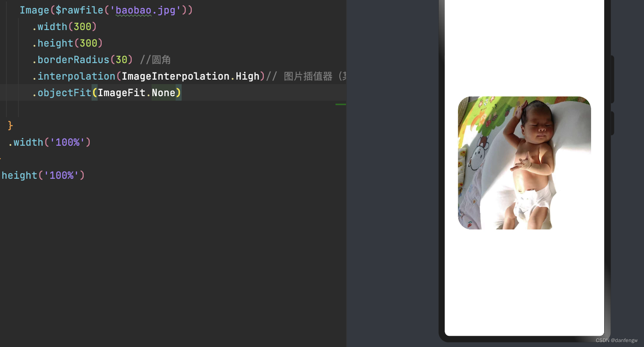Click the closing brace below objectFit
644x347 pixels.
(10, 125)
